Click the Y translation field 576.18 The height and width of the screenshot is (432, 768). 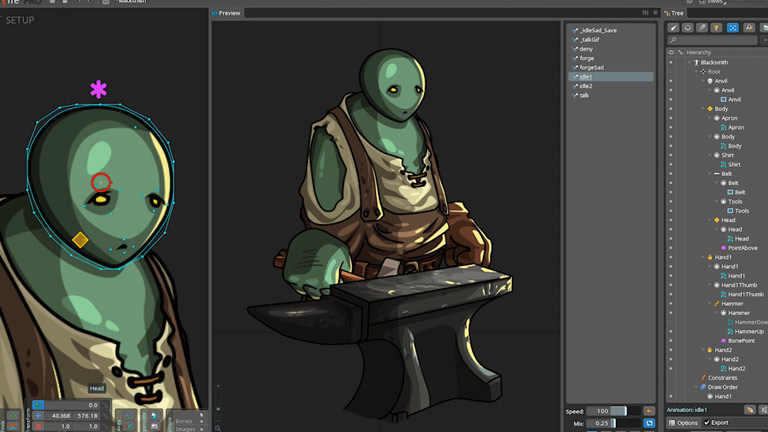coord(87,415)
